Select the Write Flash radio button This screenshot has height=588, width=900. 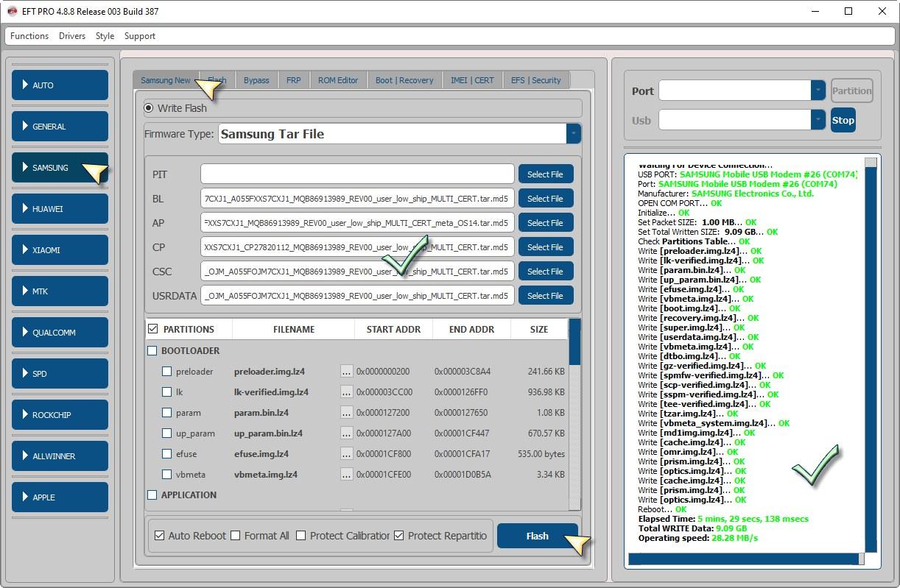150,108
